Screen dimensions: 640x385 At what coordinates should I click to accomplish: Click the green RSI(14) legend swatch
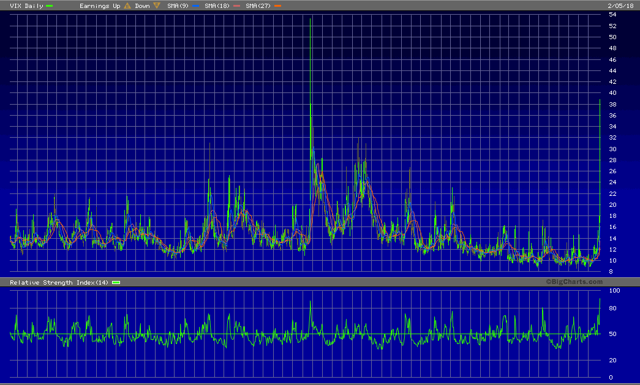pos(116,283)
